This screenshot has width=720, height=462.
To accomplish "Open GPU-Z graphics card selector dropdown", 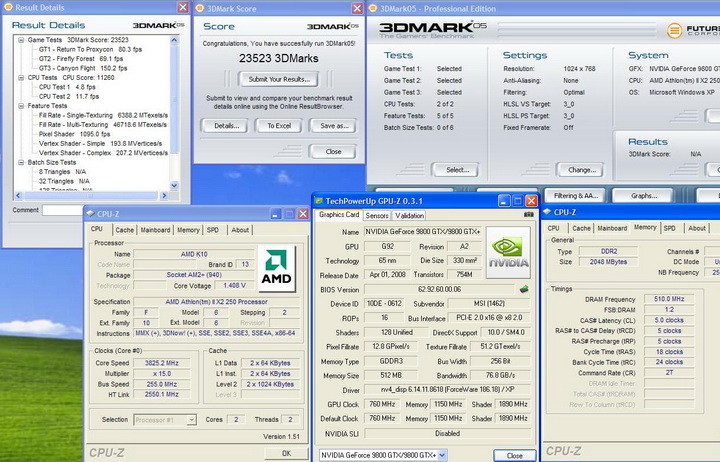I will pos(442,455).
